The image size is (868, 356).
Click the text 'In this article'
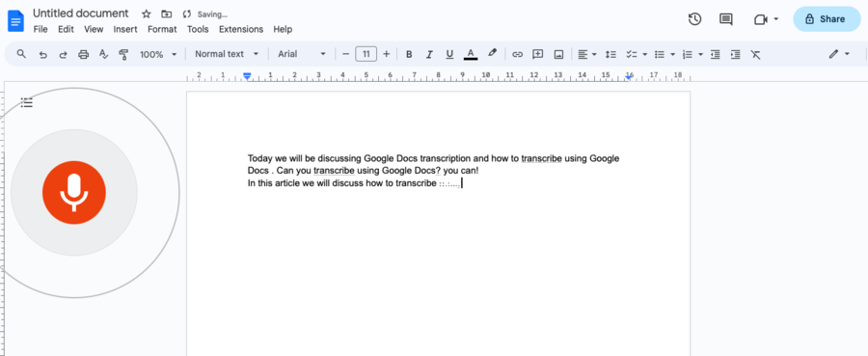click(274, 183)
